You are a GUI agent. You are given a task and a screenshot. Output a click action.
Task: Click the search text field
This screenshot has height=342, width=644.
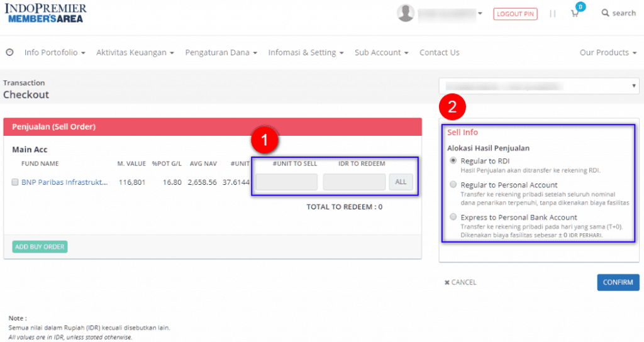coord(624,13)
